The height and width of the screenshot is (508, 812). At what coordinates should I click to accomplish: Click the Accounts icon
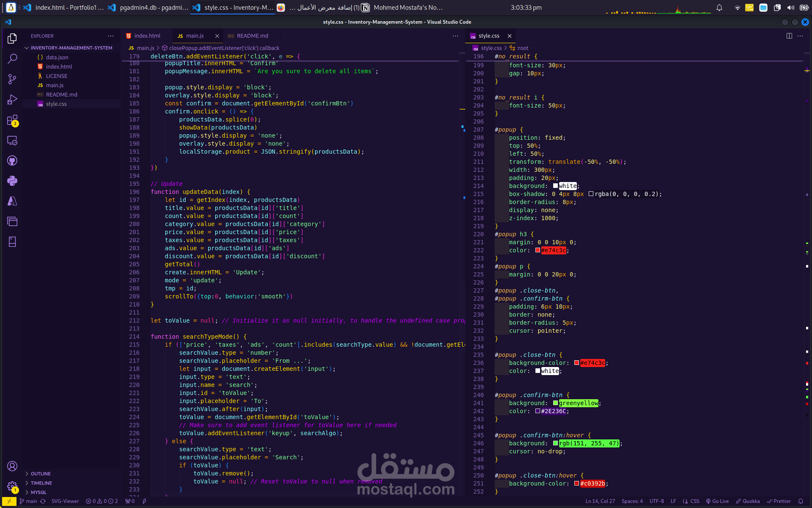[12, 466]
